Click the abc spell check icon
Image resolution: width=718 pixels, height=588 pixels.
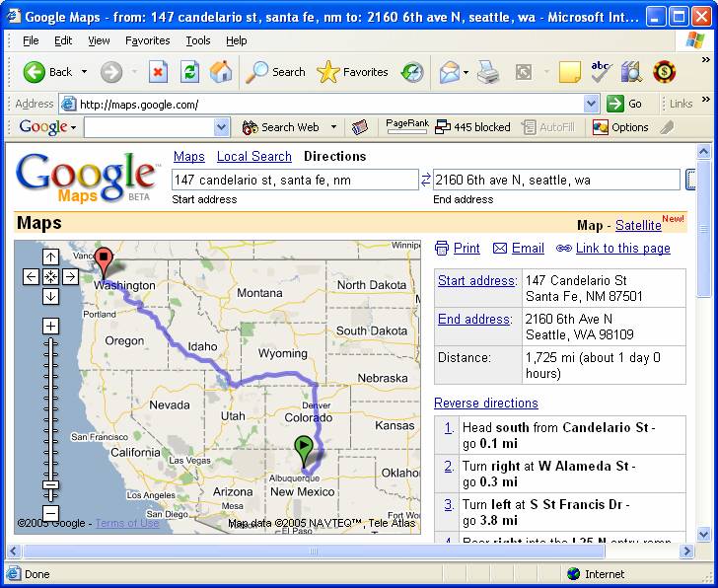coord(602,72)
